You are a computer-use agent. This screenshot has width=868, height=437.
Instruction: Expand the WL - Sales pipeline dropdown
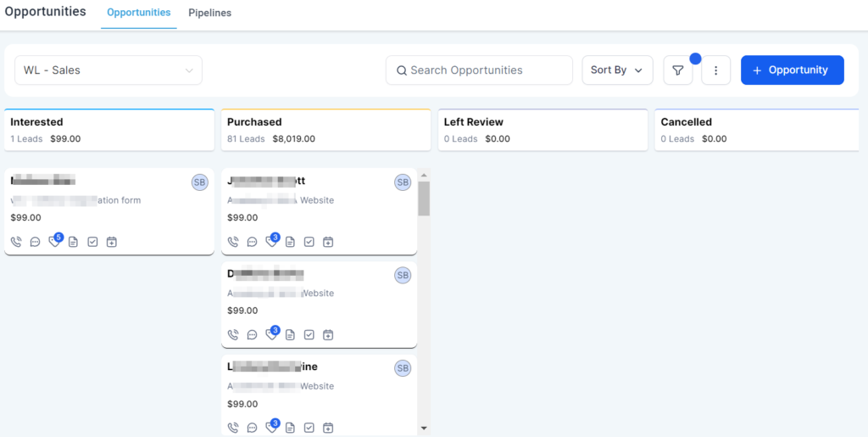pyautogui.click(x=108, y=70)
